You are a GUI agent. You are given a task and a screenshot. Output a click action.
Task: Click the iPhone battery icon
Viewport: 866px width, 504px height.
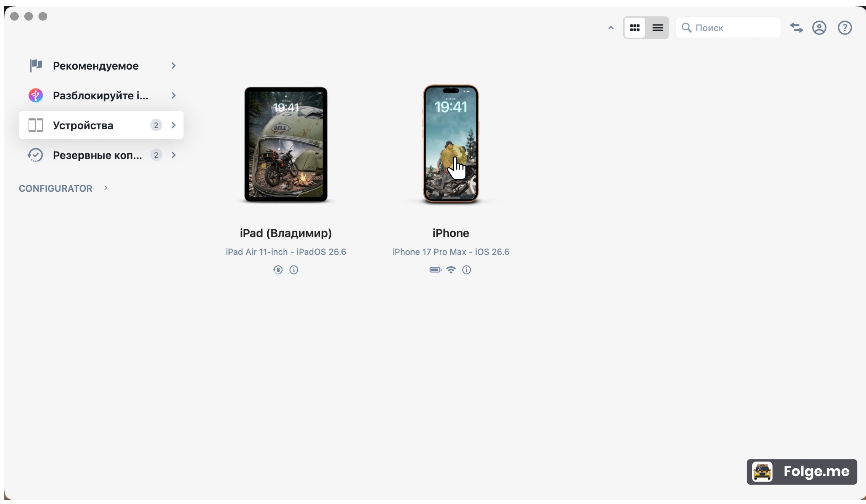click(x=435, y=270)
